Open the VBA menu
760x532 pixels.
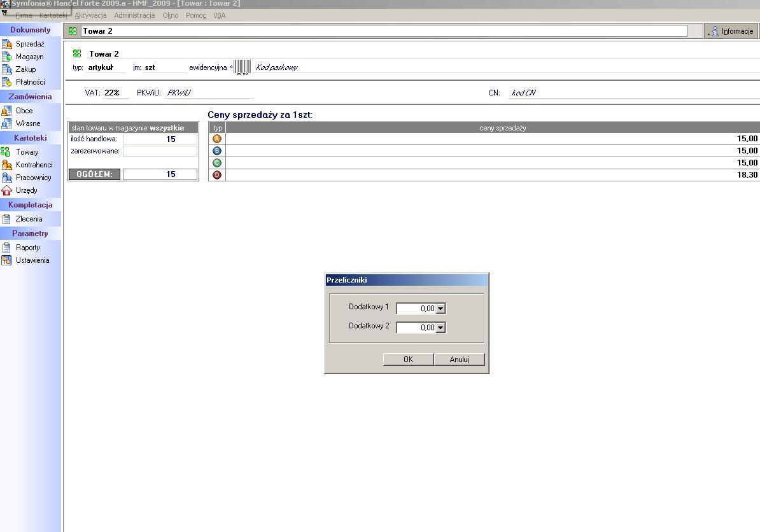pos(220,15)
